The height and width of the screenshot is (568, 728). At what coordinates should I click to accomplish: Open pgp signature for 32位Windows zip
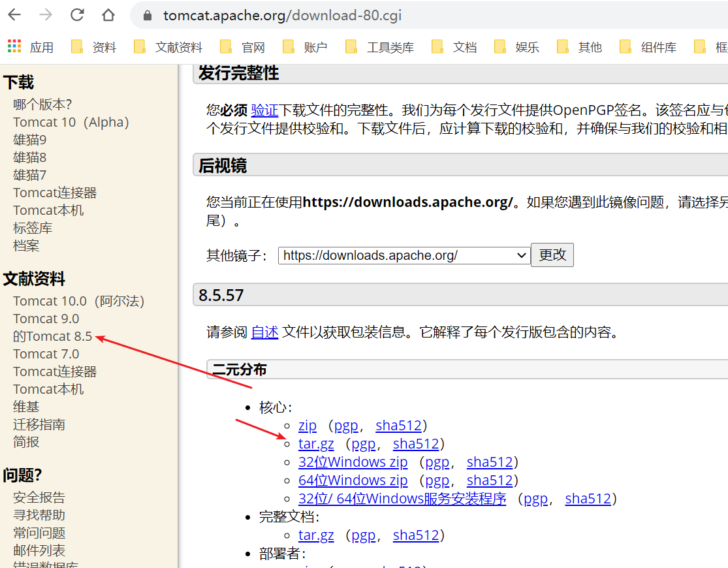pos(437,463)
